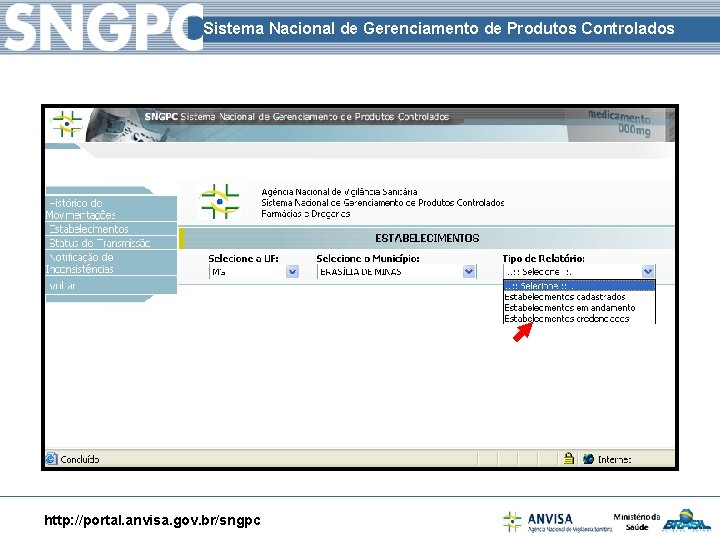The width and height of the screenshot is (720, 540).
Task: Choose the highlighted Selecione option
Action: (x=579, y=286)
